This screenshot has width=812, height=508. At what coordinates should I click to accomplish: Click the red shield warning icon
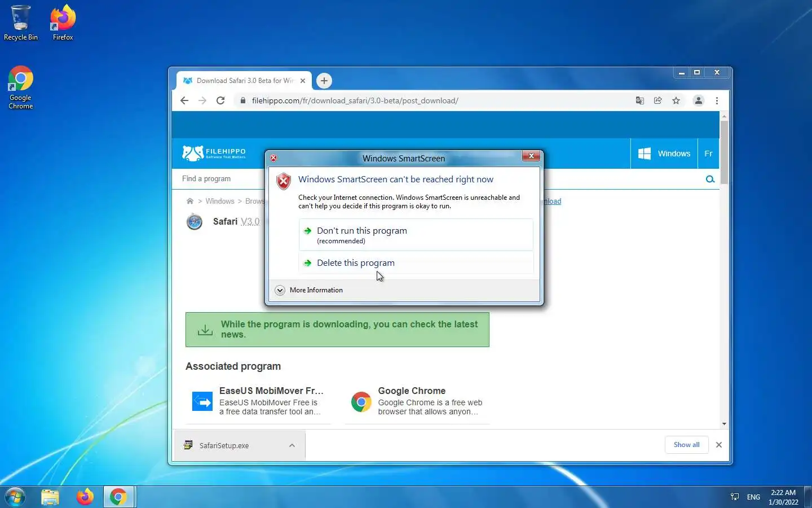click(x=284, y=181)
